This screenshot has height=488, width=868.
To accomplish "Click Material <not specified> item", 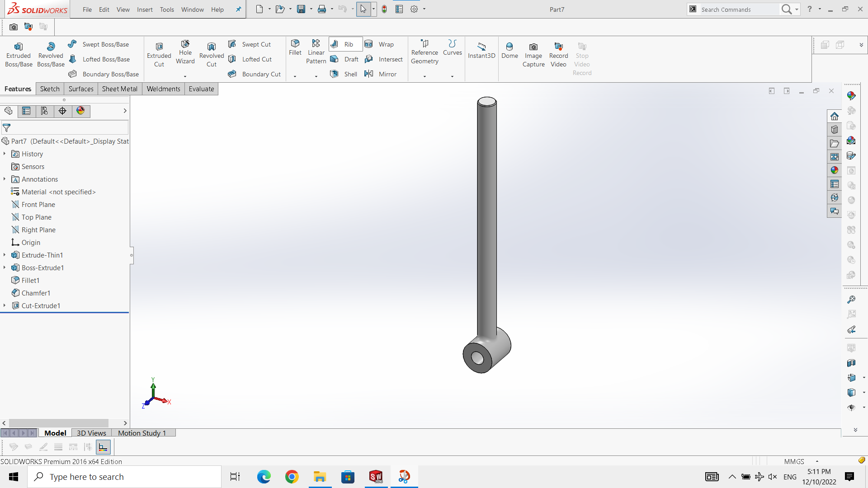I will coord(53,192).
